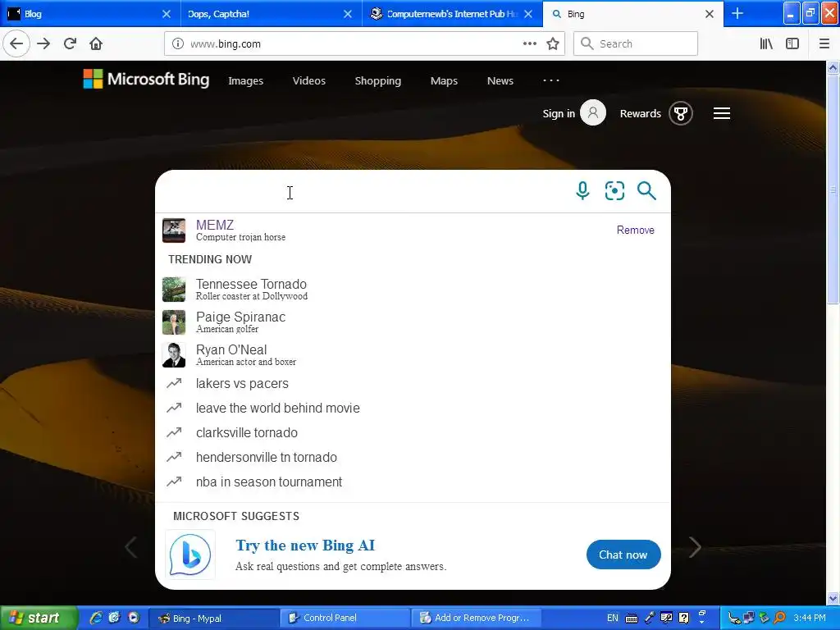
Task: Open the site information icon in address bar
Action: tap(177, 44)
